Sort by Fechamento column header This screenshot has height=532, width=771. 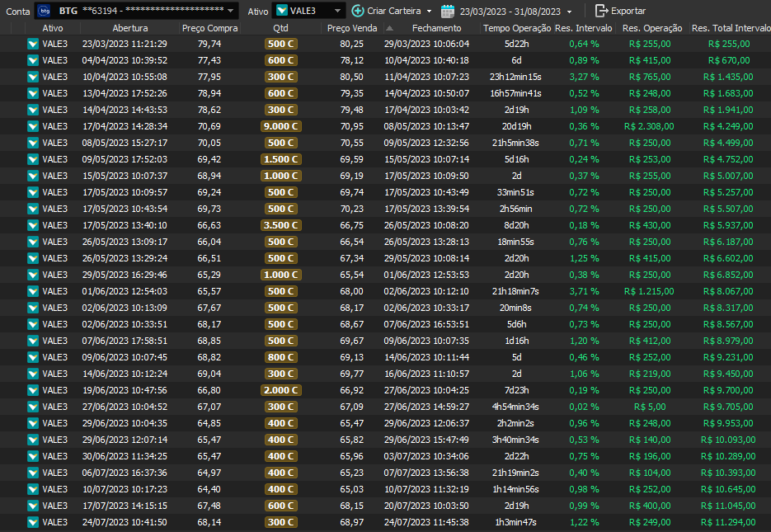pos(436,28)
